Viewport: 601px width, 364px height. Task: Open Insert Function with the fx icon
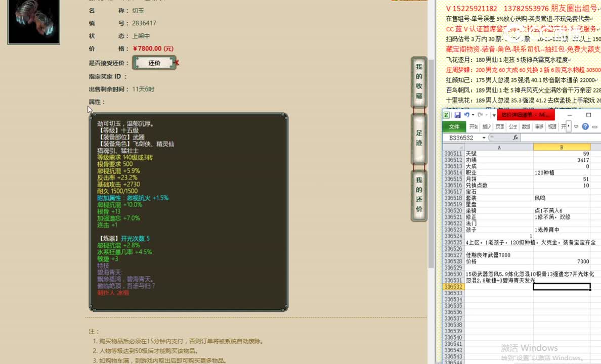click(516, 137)
